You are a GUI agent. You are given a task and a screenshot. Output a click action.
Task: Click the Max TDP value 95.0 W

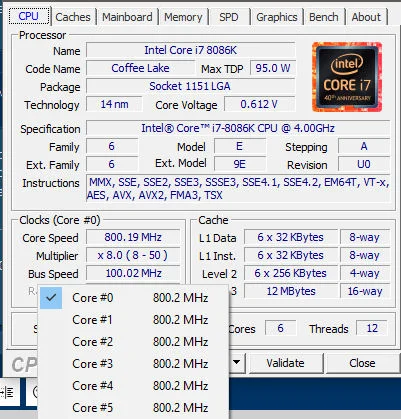click(272, 68)
